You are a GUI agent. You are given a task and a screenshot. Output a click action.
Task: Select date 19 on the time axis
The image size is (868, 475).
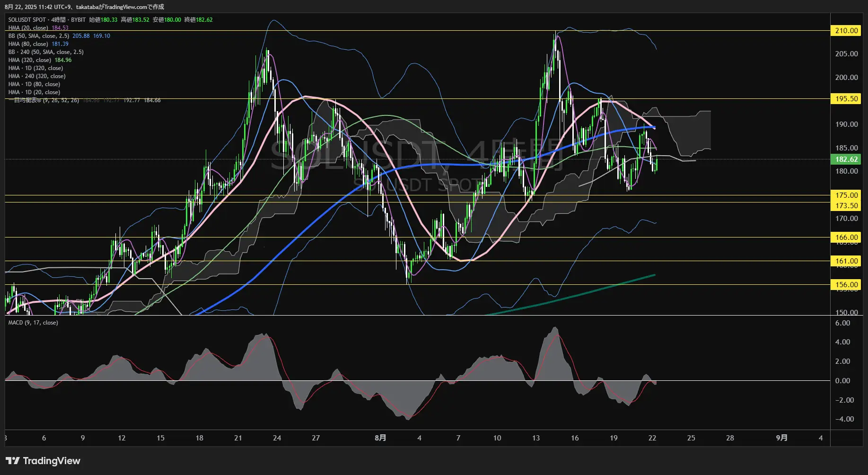[x=614, y=438]
